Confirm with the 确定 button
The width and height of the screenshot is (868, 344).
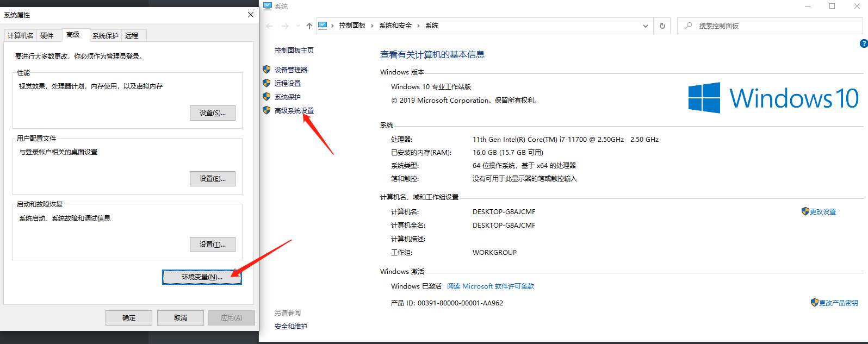click(x=129, y=317)
